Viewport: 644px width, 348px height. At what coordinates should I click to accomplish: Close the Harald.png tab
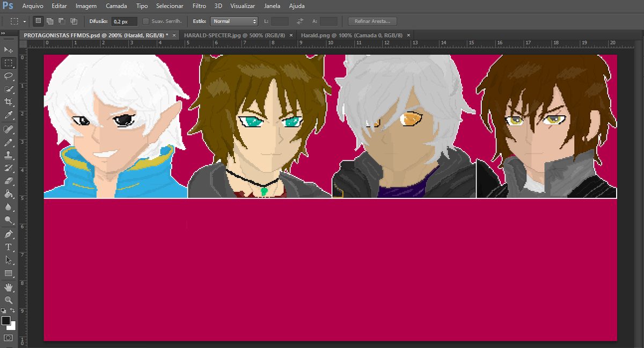pos(409,35)
